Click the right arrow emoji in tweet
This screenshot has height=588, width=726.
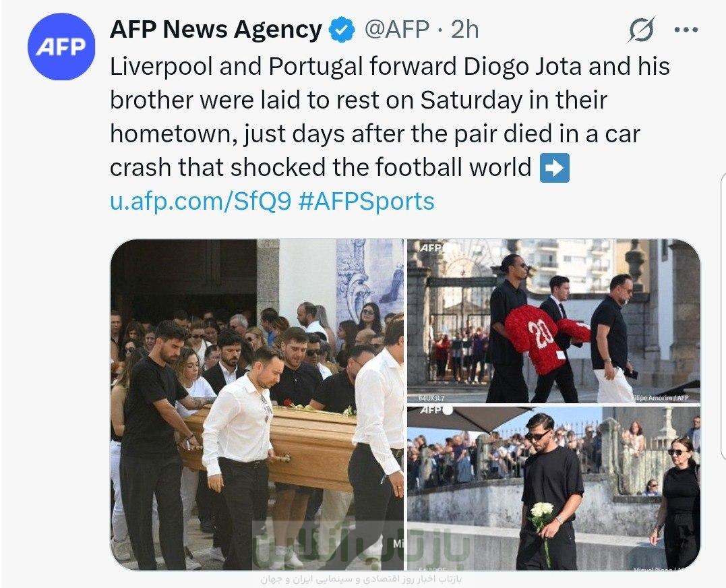(x=555, y=168)
